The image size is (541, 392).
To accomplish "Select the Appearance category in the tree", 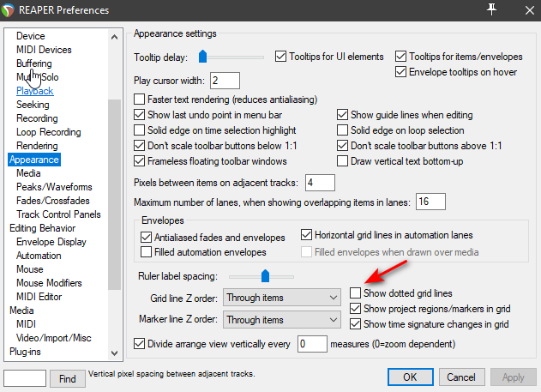I will 34,160.
